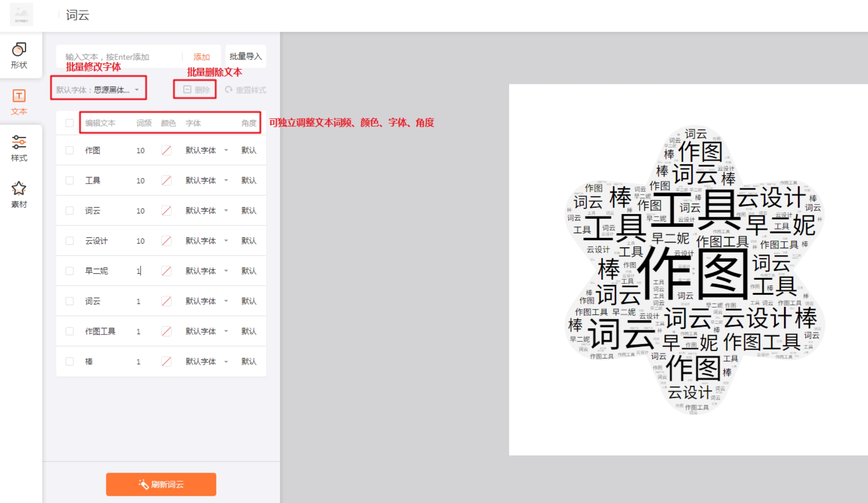The height and width of the screenshot is (503, 868).
Task: Open the 角度 dropdown for 云设计 row
Action: coord(249,240)
